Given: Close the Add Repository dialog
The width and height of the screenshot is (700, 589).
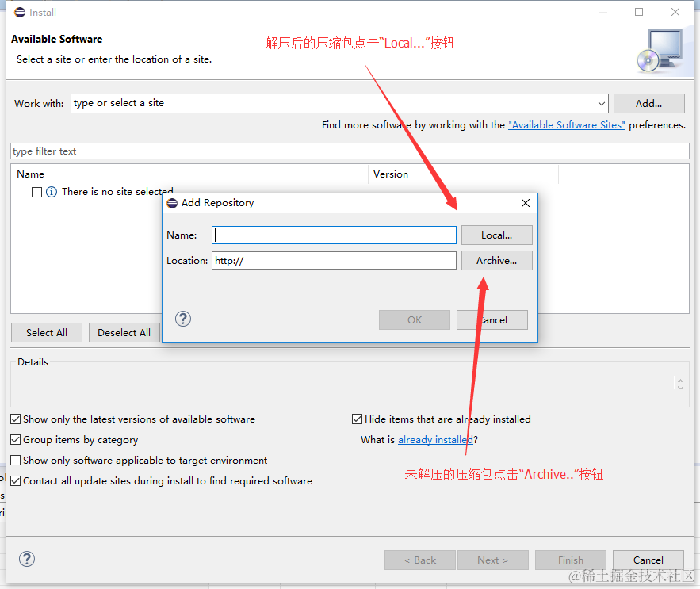Looking at the screenshot, I should point(526,203).
